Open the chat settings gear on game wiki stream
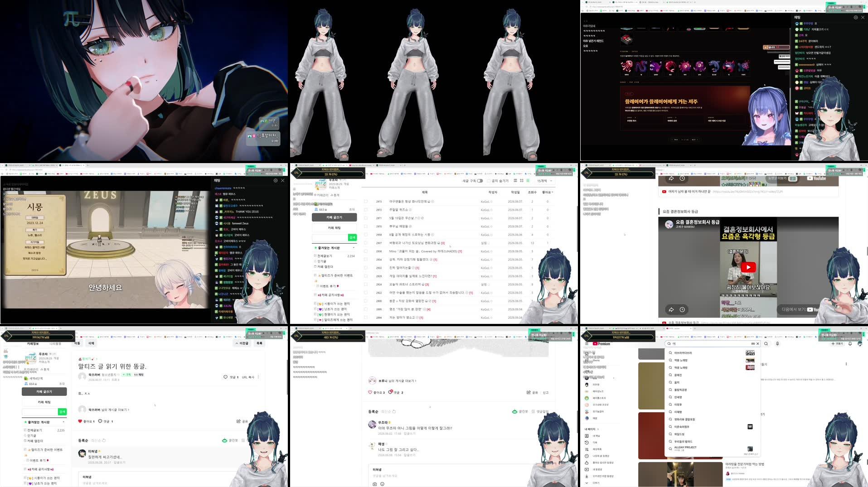This screenshot has height=487, width=868. (x=856, y=17)
